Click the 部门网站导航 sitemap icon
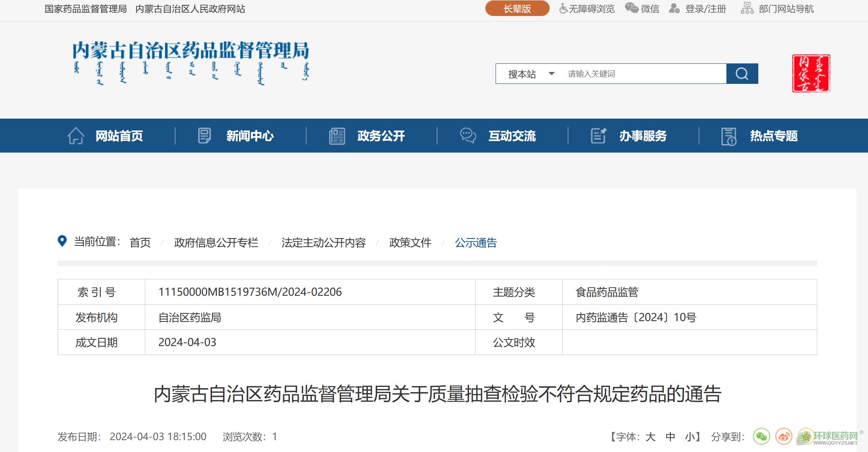 [747, 9]
